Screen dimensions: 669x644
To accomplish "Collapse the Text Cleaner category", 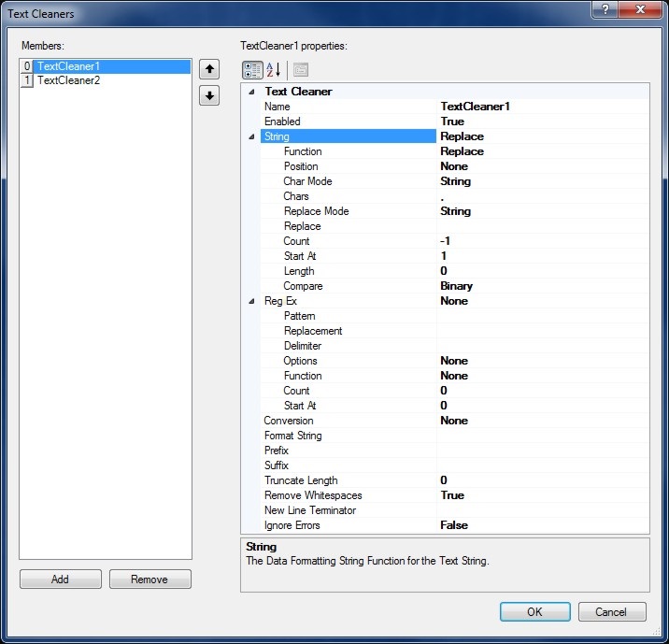I will point(251,92).
